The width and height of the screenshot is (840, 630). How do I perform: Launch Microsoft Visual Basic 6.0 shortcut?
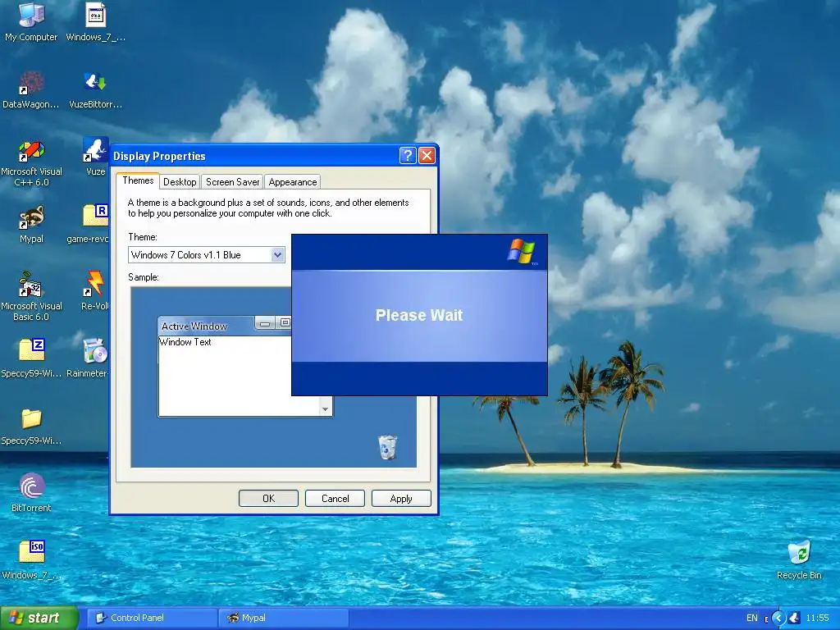click(31, 296)
